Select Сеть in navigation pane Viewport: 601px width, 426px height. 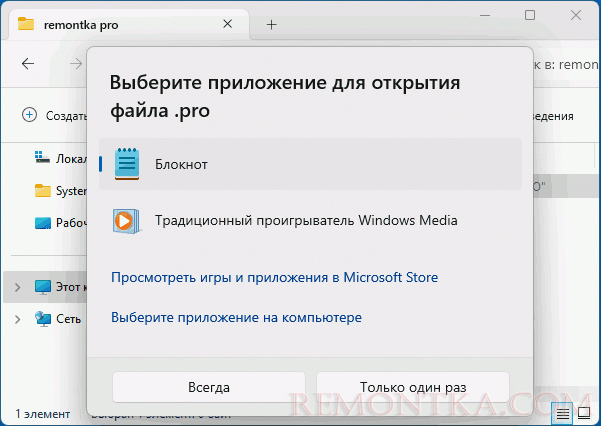(58, 319)
